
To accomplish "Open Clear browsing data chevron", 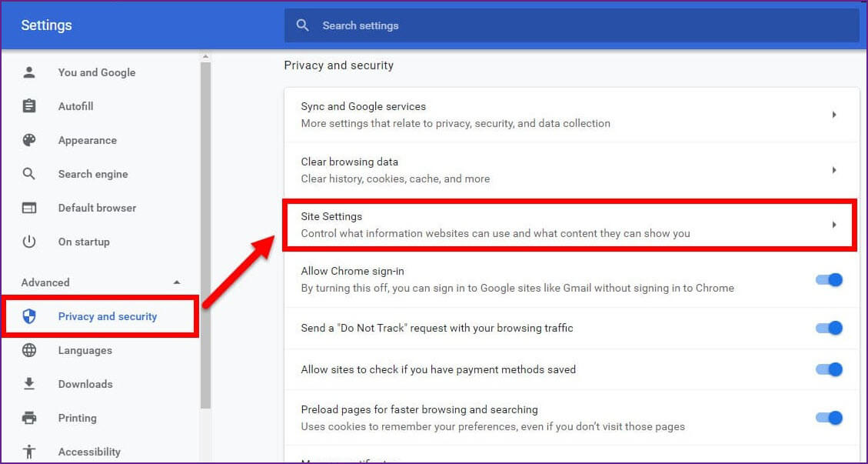I will click(x=834, y=170).
